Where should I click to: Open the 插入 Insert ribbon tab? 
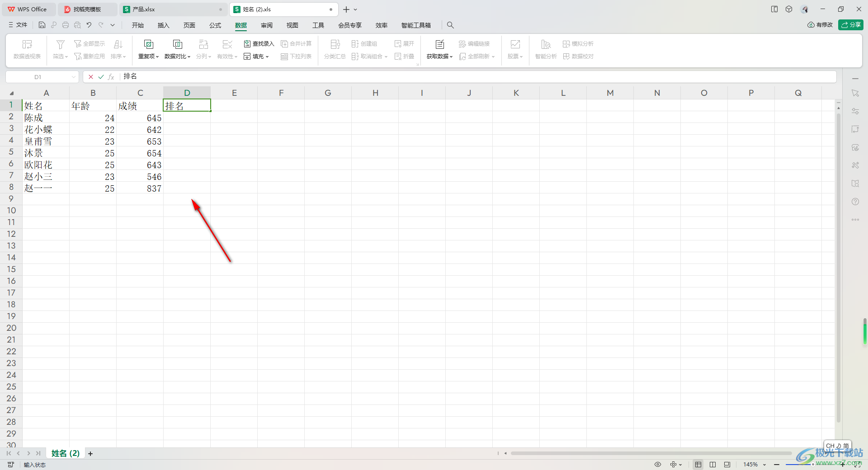coord(163,25)
